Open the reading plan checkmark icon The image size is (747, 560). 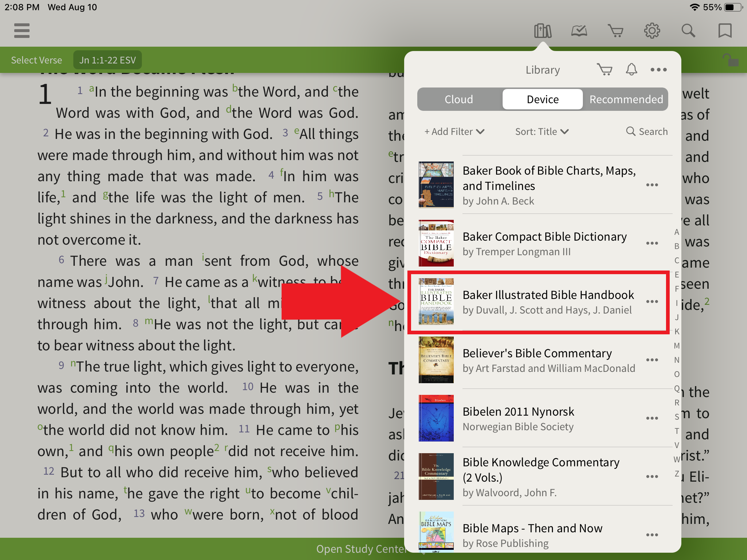tap(579, 31)
